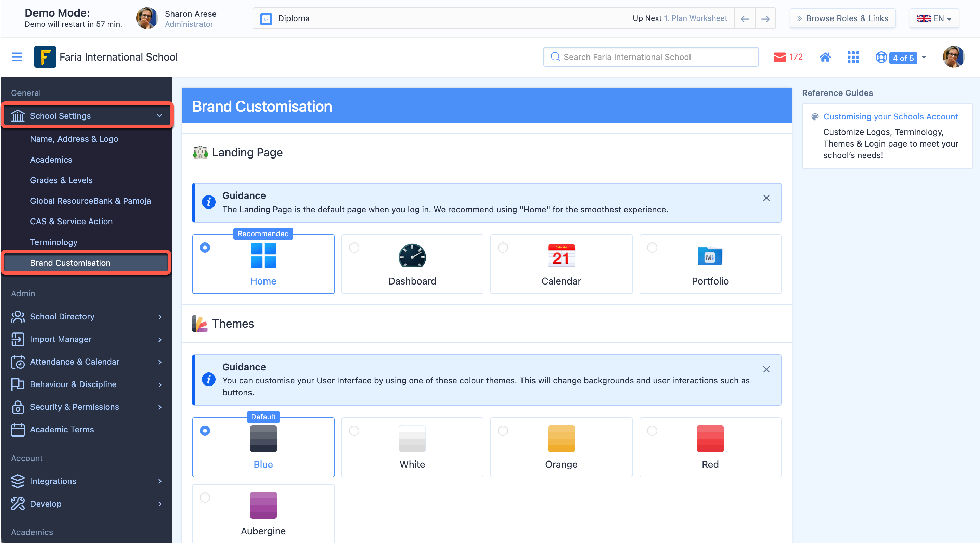Go to home via house icon
The width and height of the screenshot is (980, 543).
[825, 57]
